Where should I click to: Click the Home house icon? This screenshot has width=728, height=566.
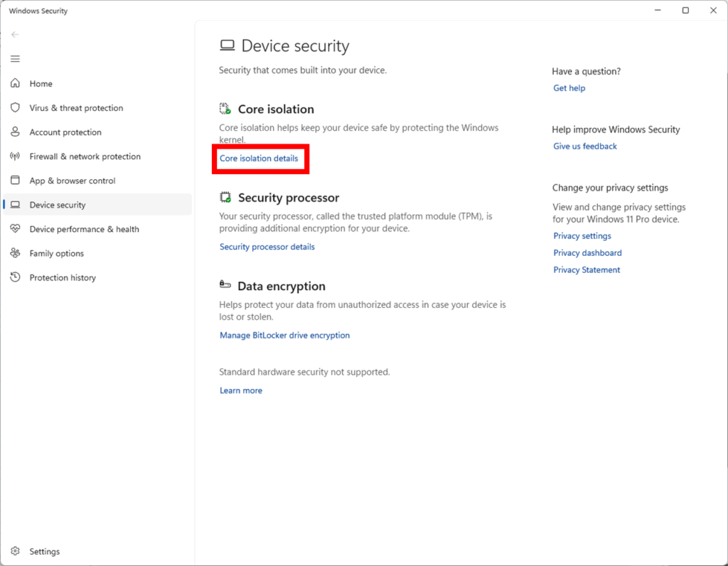tap(16, 83)
